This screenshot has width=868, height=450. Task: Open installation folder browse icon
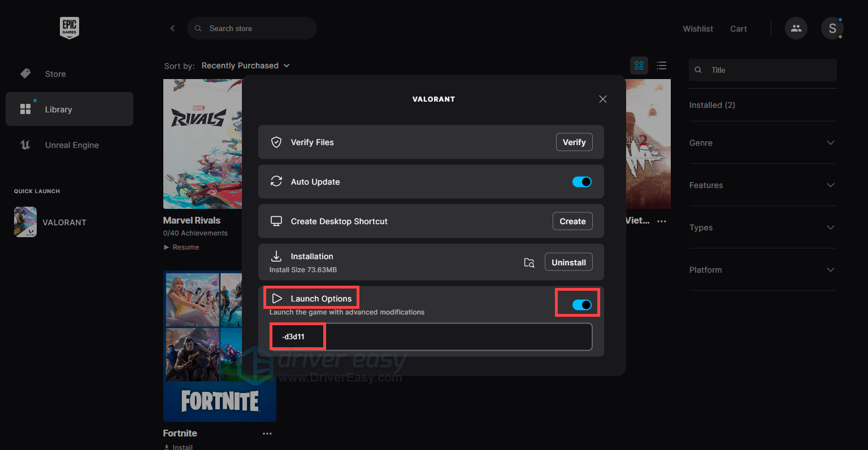tap(529, 262)
